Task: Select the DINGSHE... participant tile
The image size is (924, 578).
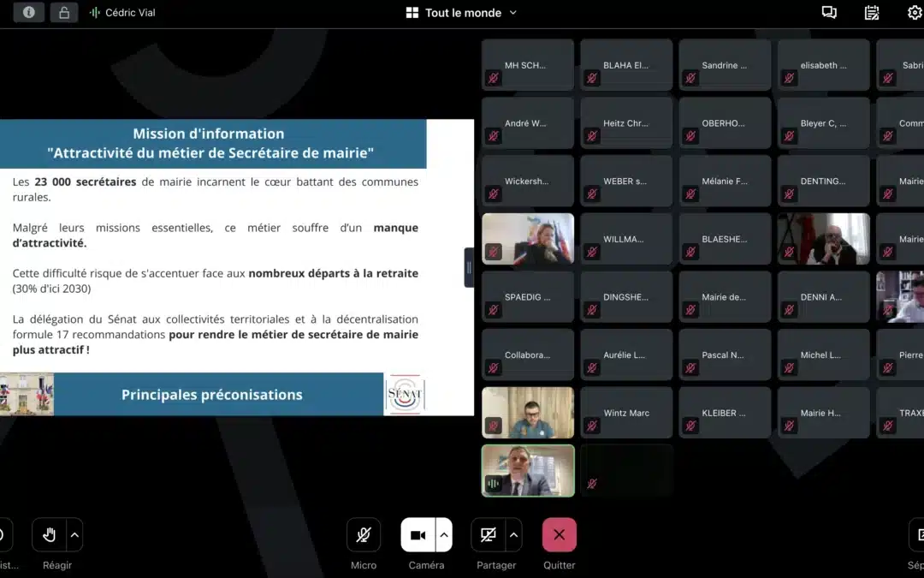Action: tap(626, 296)
